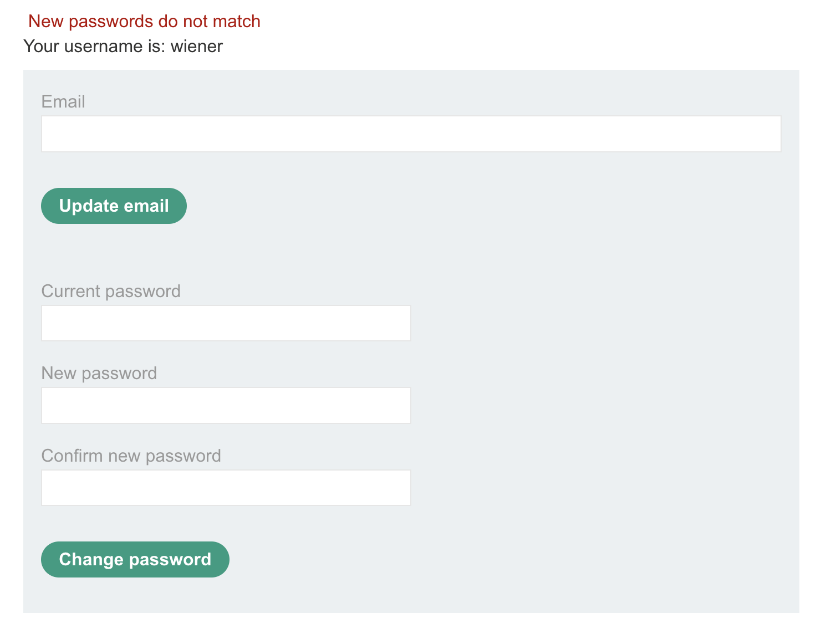836x644 pixels.
Task: Select the Confirm new password field
Action: pyautogui.click(x=226, y=488)
